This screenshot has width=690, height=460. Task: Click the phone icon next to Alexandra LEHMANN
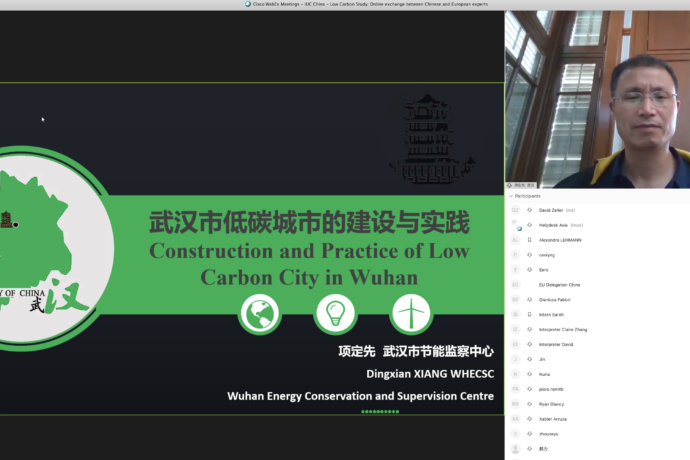(529, 240)
